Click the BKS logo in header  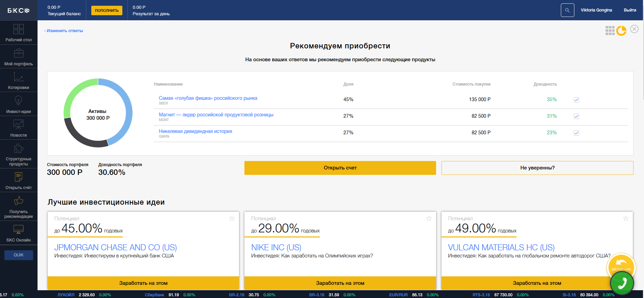click(x=19, y=10)
